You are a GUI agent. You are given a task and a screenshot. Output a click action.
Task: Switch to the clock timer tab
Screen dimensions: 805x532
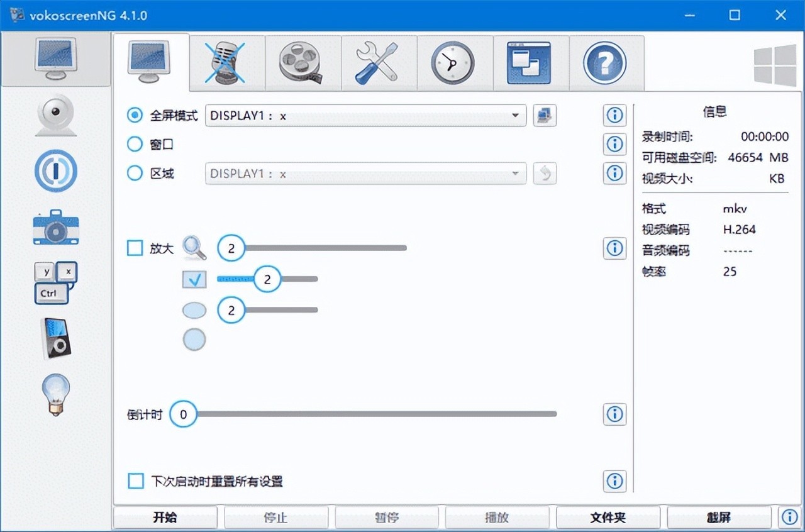(x=455, y=62)
